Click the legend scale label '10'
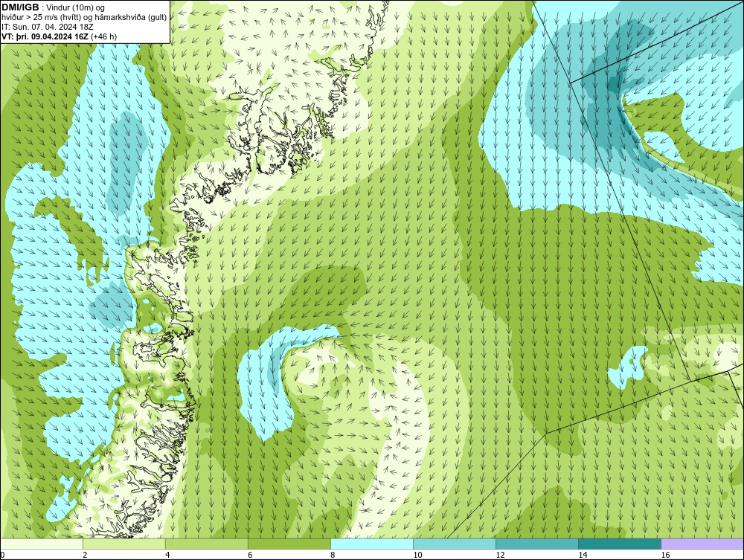Image resolution: width=744 pixels, height=560 pixels. (417, 555)
